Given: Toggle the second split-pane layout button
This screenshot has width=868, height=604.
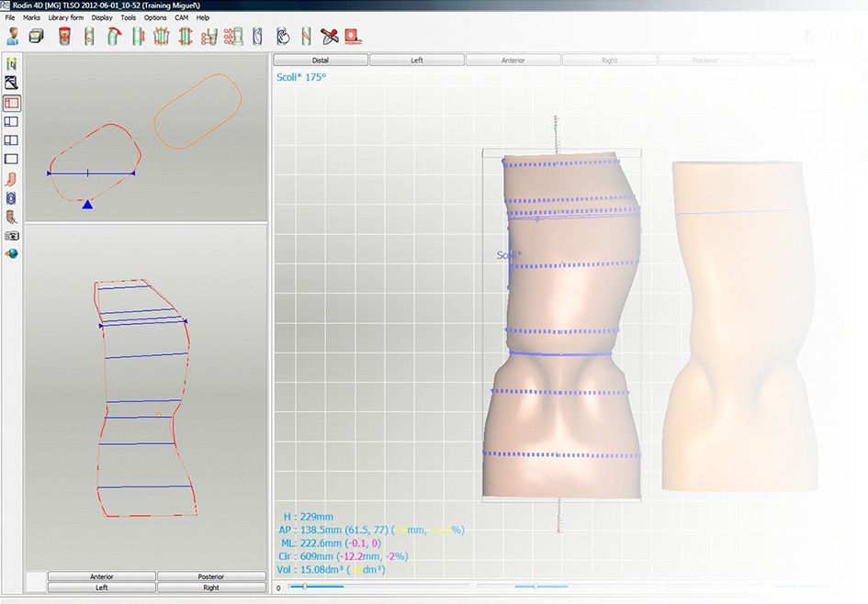Looking at the screenshot, I should click(12, 140).
